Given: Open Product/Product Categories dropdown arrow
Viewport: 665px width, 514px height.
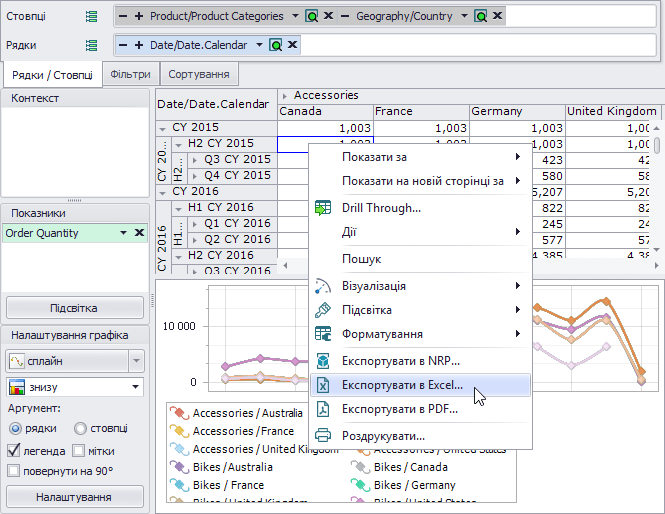Looking at the screenshot, I should [295, 17].
